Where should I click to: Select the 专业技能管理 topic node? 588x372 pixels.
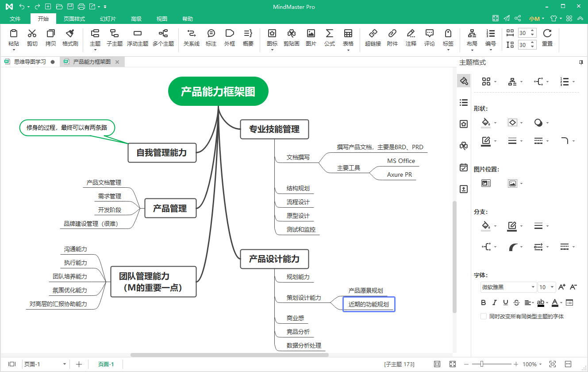click(x=274, y=129)
